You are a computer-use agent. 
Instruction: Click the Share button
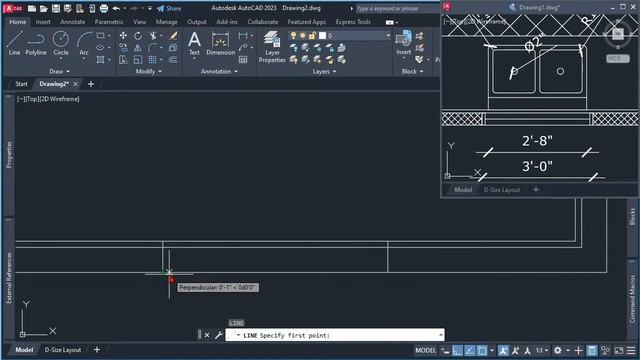[x=169, y=8]
